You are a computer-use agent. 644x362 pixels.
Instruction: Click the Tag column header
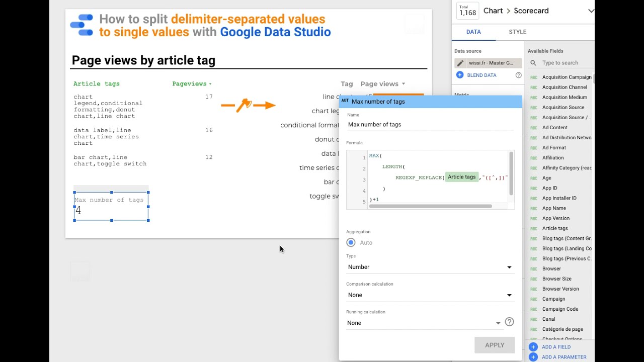(x=347, y=84)
